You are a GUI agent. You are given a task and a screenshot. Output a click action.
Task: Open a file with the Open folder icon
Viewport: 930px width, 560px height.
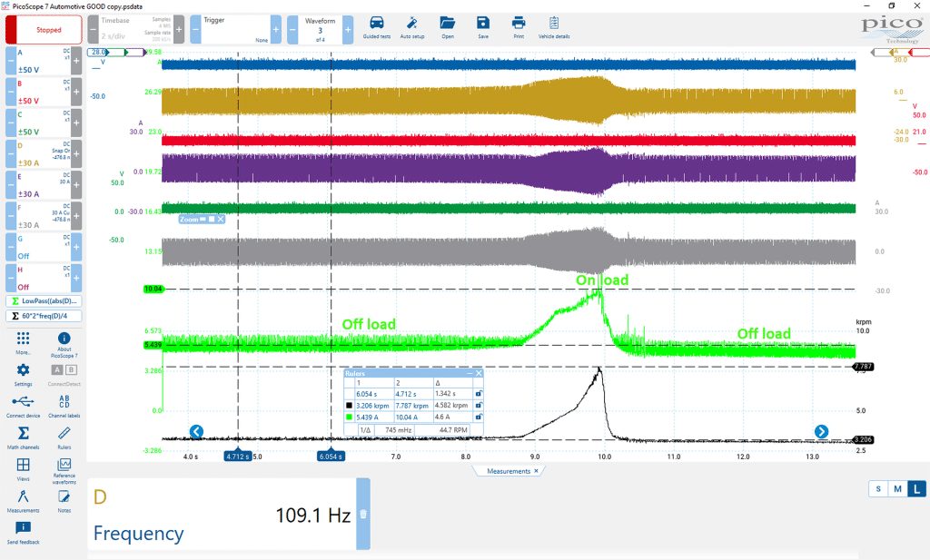point(448,27)
